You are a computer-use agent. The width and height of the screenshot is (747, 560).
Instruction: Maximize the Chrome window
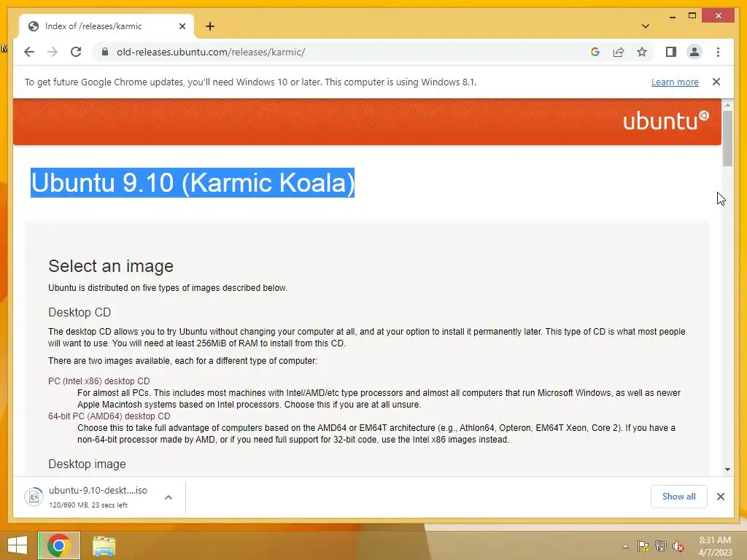[x=692, y=16]
